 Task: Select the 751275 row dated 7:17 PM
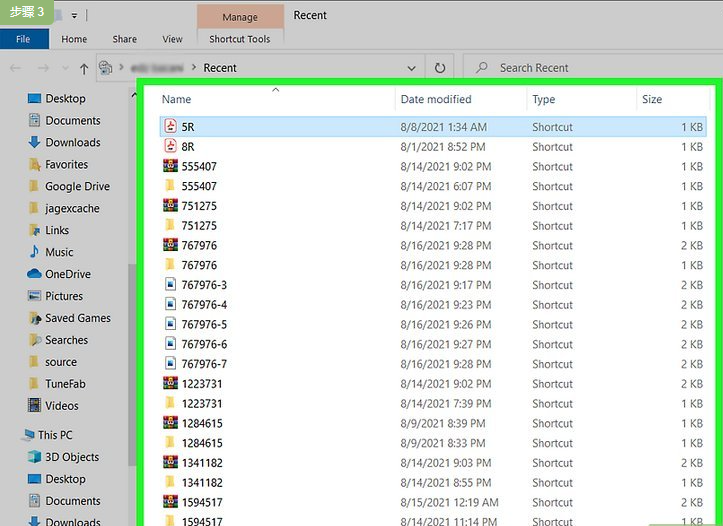[433, 226]
